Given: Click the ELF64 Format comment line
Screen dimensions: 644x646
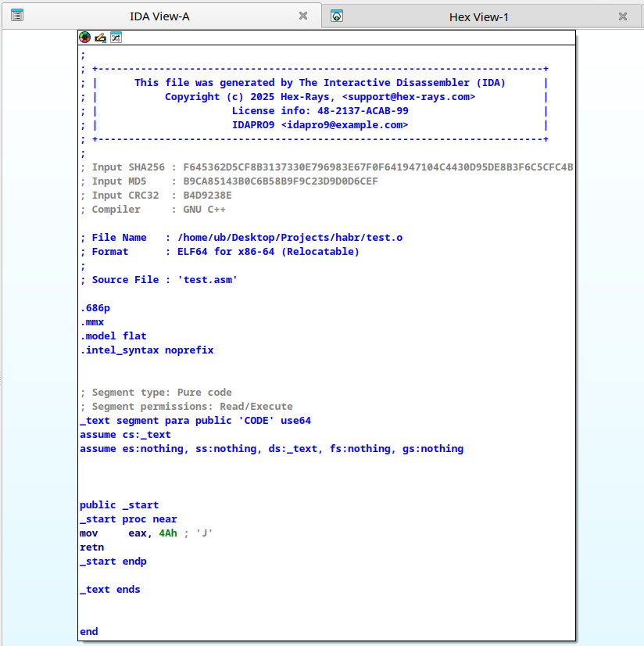Looking at the screenshot, I should [x=220, y=252].
